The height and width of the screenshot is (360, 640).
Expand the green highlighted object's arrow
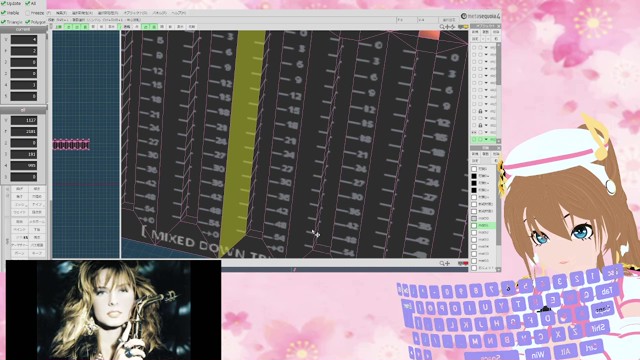[x=486, y=139]
